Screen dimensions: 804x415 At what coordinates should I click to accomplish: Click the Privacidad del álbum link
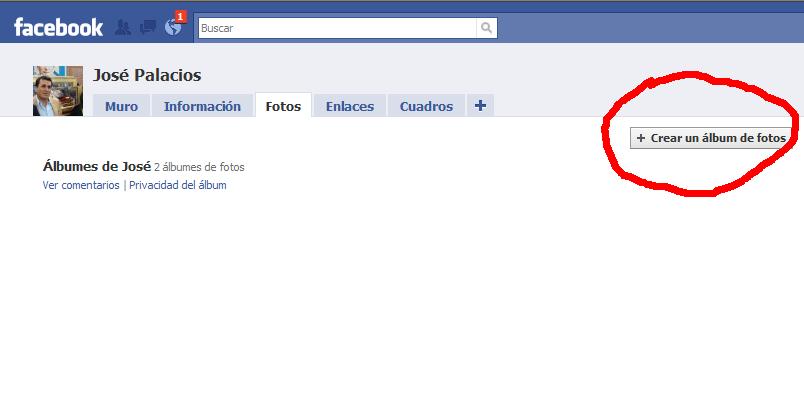point(177,185)
